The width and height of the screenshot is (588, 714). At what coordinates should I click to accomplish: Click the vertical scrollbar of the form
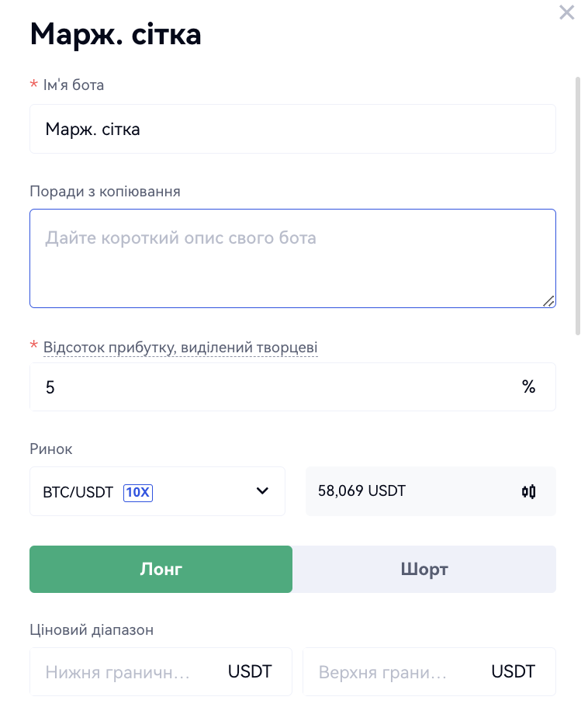tap(577, 206)
